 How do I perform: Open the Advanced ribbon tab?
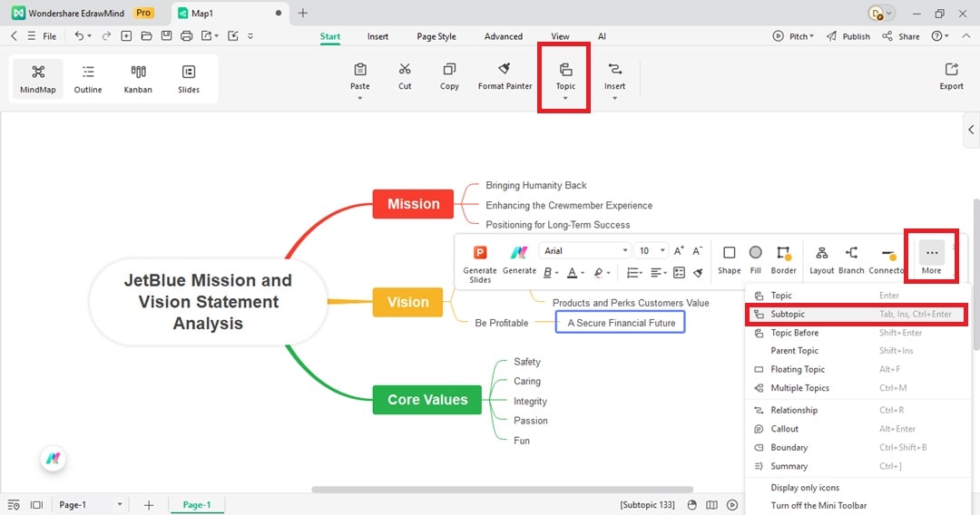[503, 36]
